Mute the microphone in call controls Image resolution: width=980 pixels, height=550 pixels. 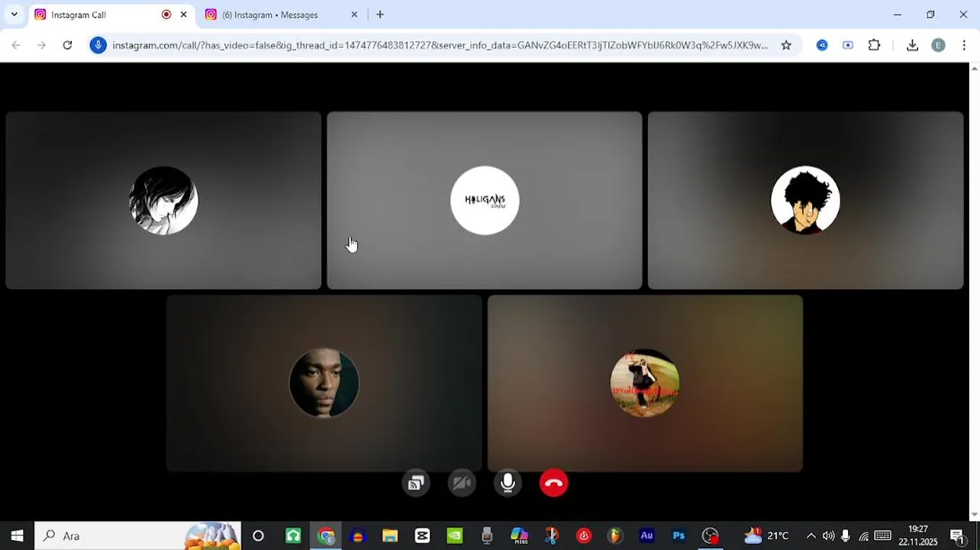coord(508,483)
